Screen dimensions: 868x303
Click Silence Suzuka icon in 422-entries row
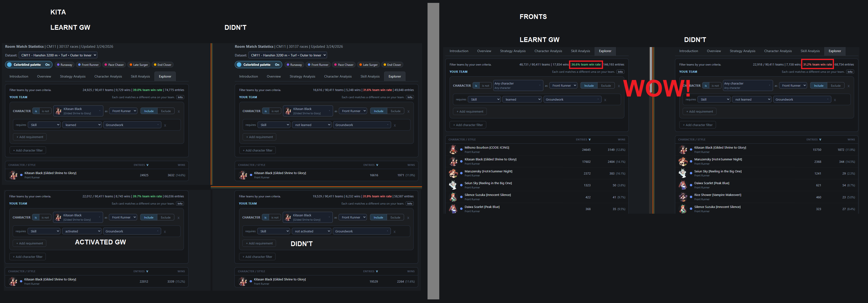[x=453, y=197]
